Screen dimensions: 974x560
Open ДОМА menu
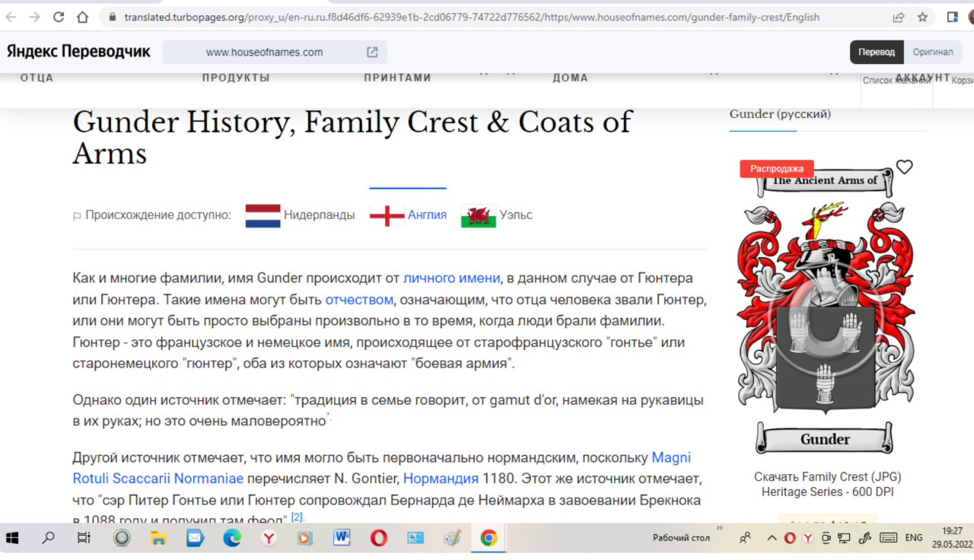pyautogui.click(x=570, y=78)
